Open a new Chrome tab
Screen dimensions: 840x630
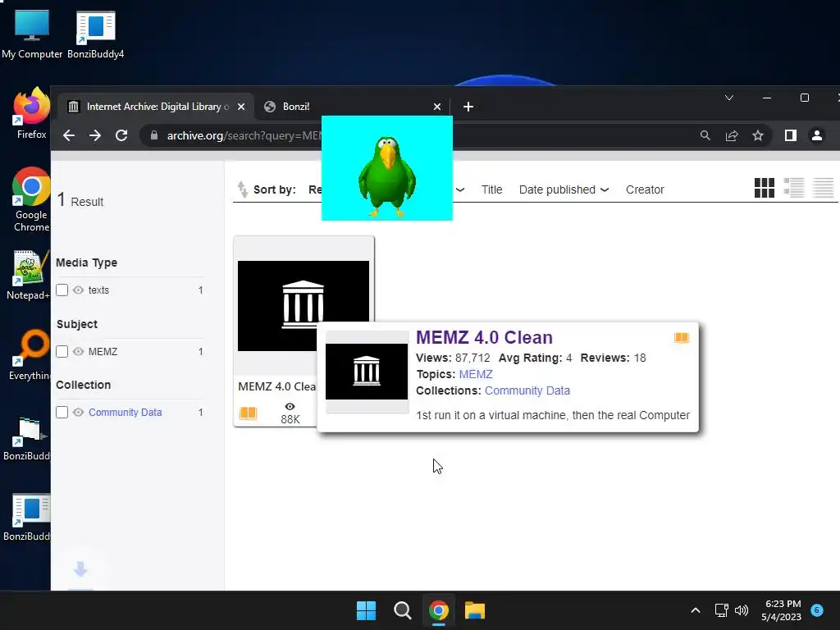468,107
